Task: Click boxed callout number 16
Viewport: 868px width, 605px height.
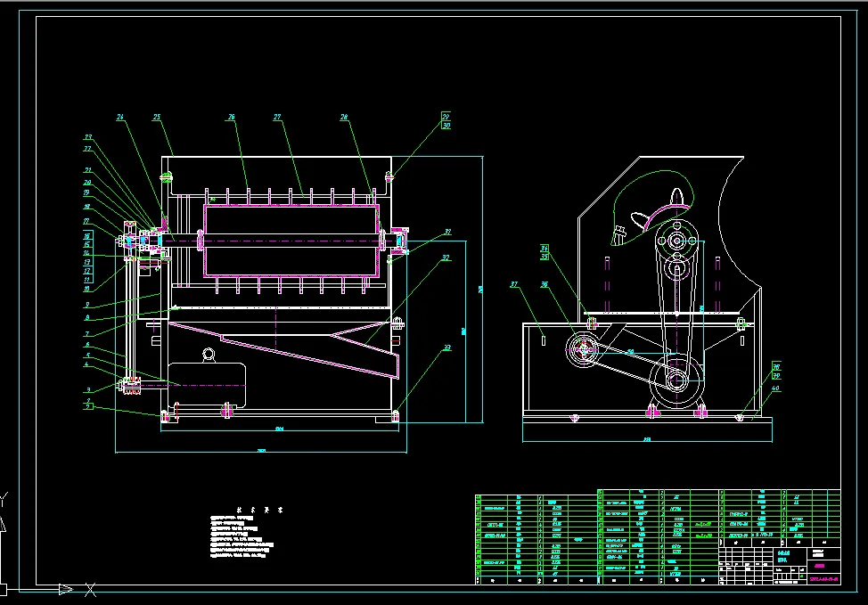Action: pyautogui.click(x=87, y=236)
